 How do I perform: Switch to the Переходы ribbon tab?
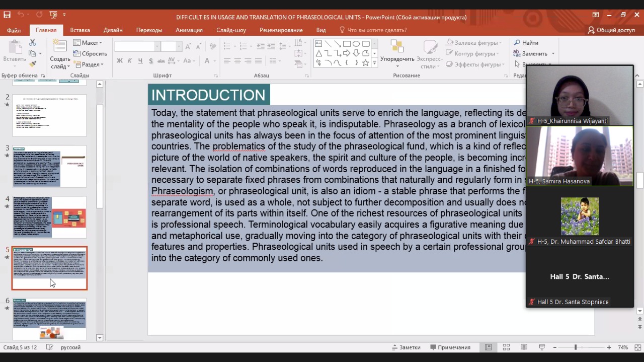click(x=149, y=30)
